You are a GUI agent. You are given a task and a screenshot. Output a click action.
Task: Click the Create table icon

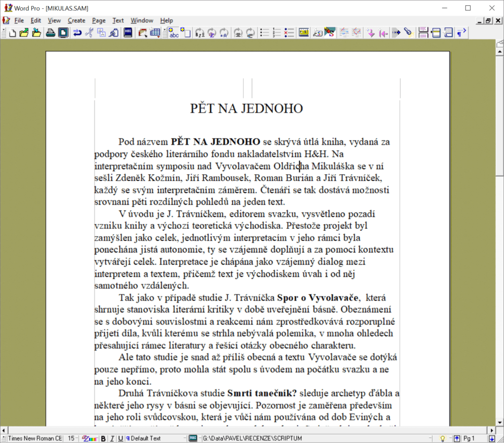click(x=155, y=33)
